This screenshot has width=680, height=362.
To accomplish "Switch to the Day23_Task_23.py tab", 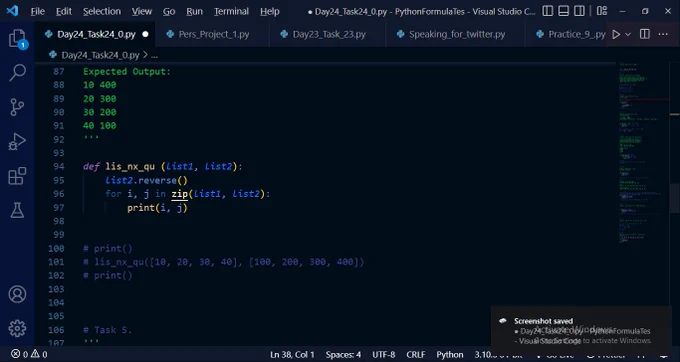I will click(x=328, y=34).
